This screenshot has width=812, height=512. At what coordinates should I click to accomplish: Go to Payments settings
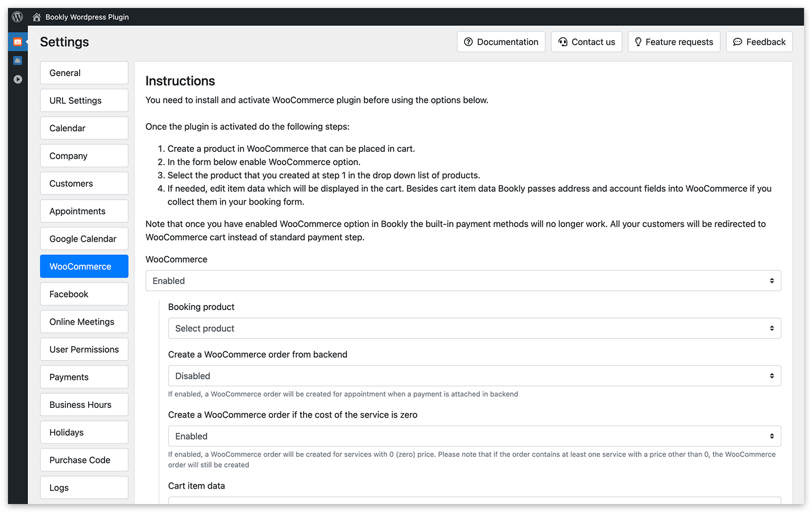[x=84, y=377]
